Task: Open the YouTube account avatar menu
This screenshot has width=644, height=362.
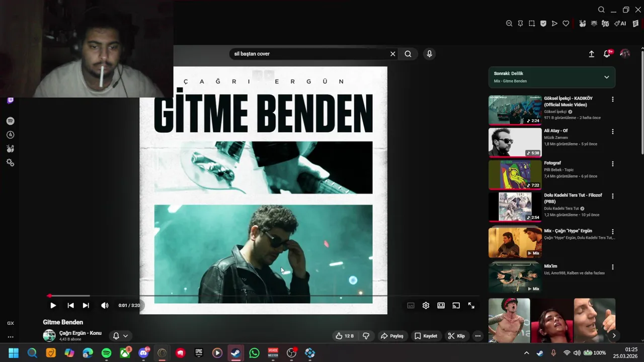Action: point(625,53)
